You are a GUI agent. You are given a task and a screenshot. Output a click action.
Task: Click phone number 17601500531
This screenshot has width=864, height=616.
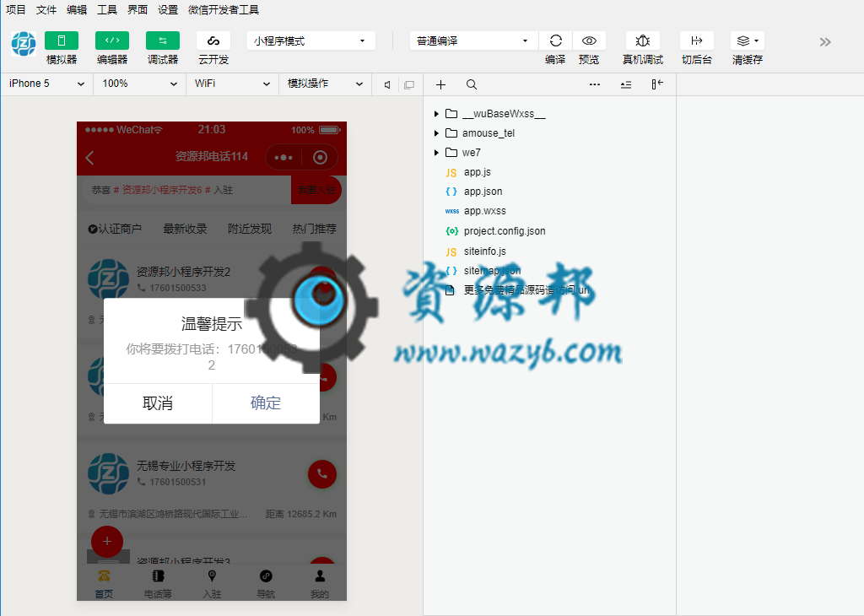177,482
